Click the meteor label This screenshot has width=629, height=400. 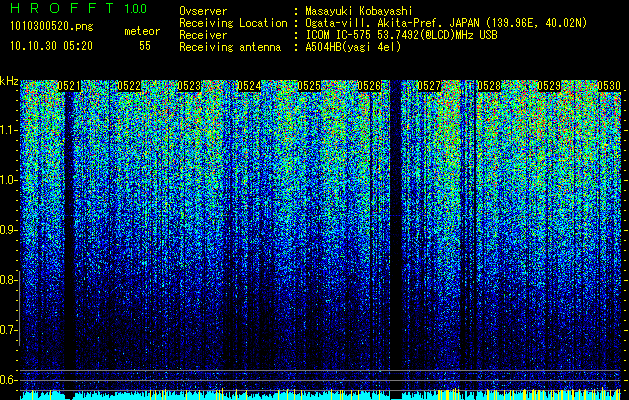pyautogui.click(x=142, y=31)
